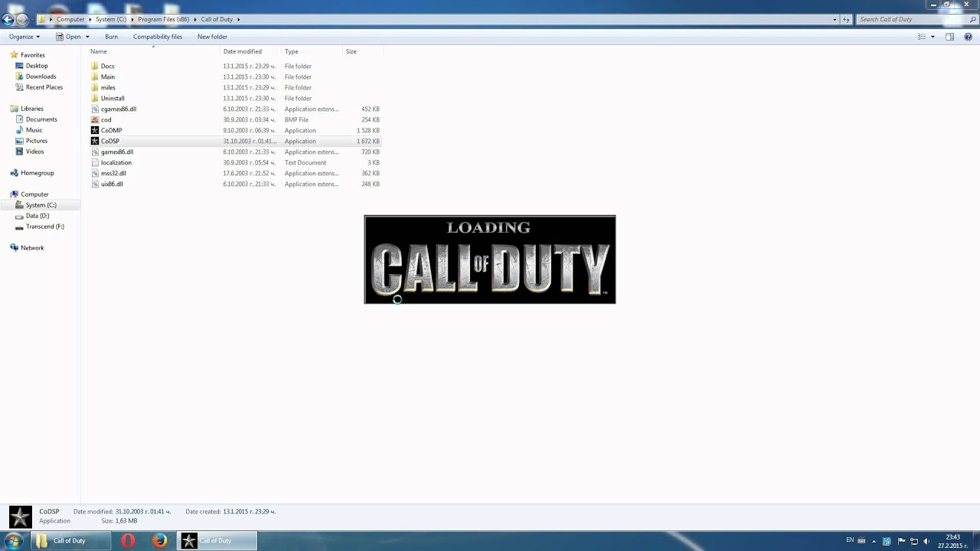980x551 pixels.
Task: Click the volume speaker tray icon
Action: [926, 541]
